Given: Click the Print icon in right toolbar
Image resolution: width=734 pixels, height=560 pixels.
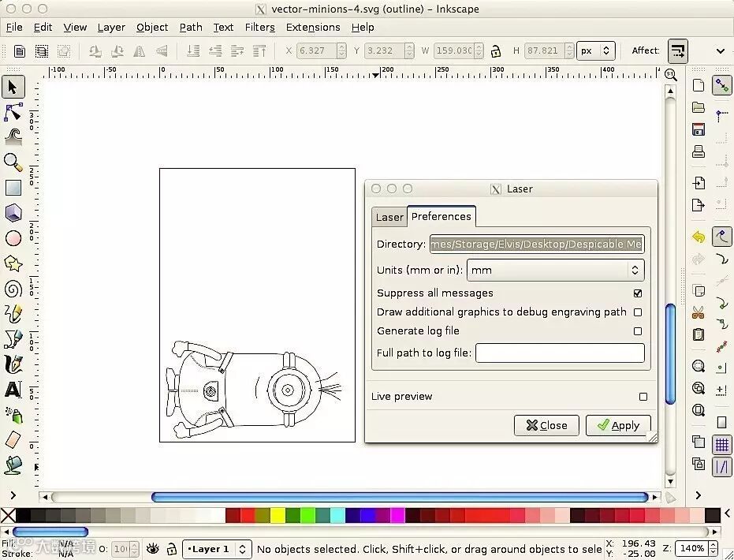Looking at the screenshot, I should pos(698,151).
